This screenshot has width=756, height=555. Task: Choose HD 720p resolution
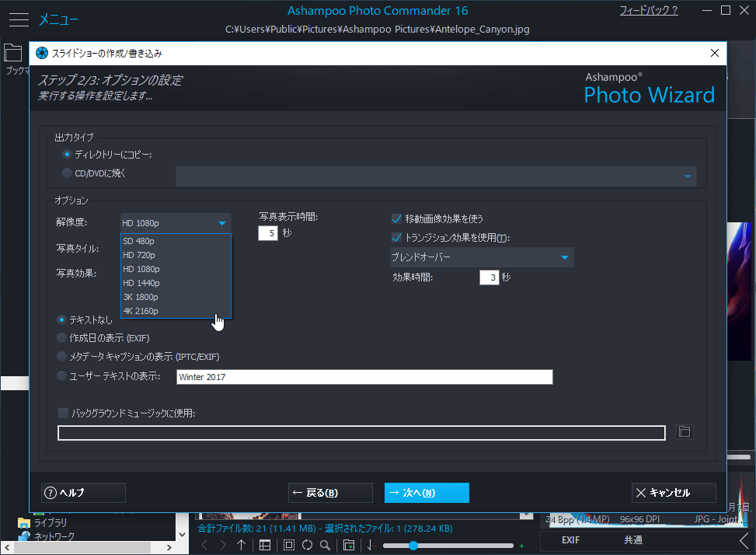coord(176,255)
